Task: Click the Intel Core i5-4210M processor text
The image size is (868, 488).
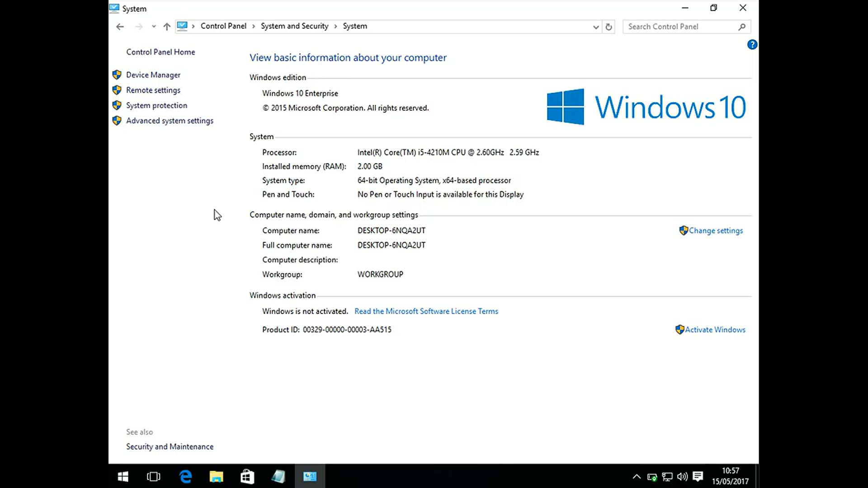Action: [x=448, y=153]
